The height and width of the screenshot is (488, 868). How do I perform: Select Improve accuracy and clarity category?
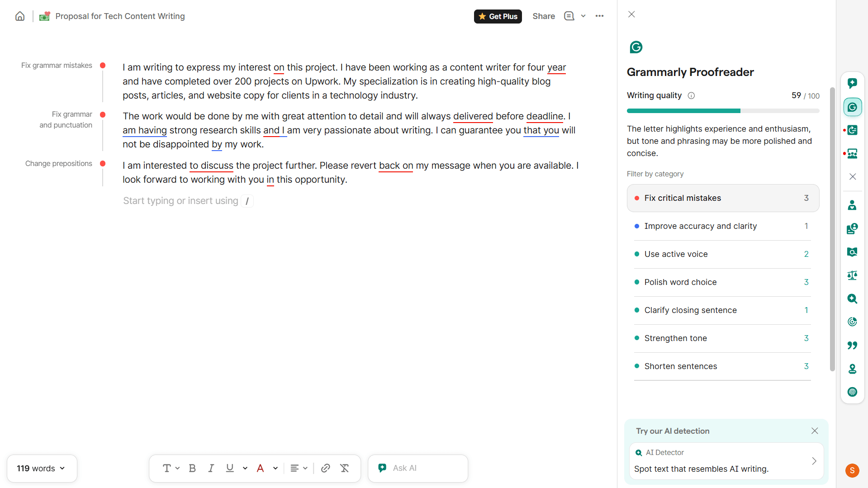723,226
